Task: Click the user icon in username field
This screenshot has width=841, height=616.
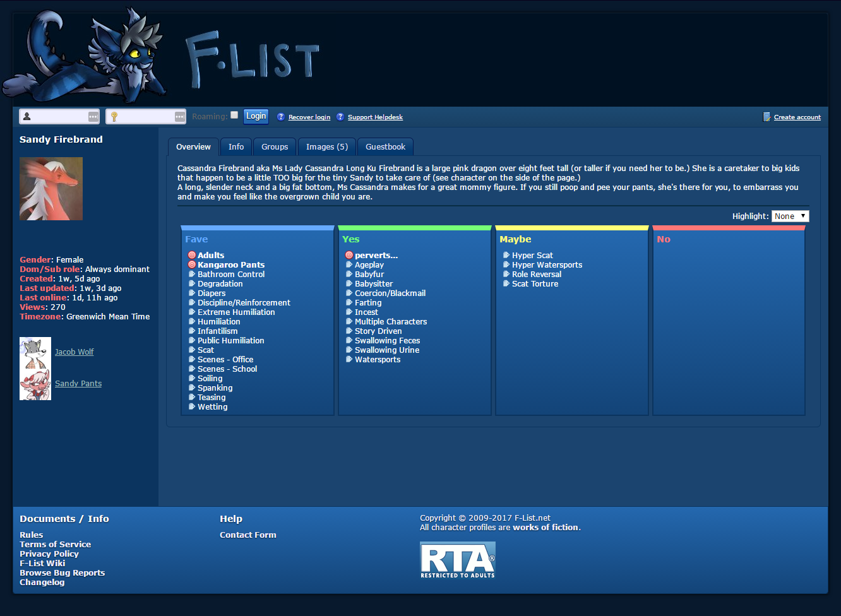Action: point(27,117)
